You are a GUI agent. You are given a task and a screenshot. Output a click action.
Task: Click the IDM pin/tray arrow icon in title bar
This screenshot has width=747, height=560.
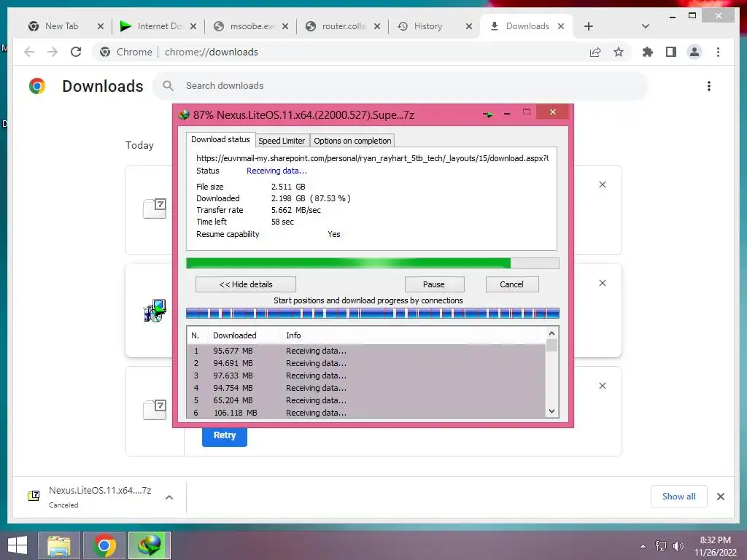(487, 114)
